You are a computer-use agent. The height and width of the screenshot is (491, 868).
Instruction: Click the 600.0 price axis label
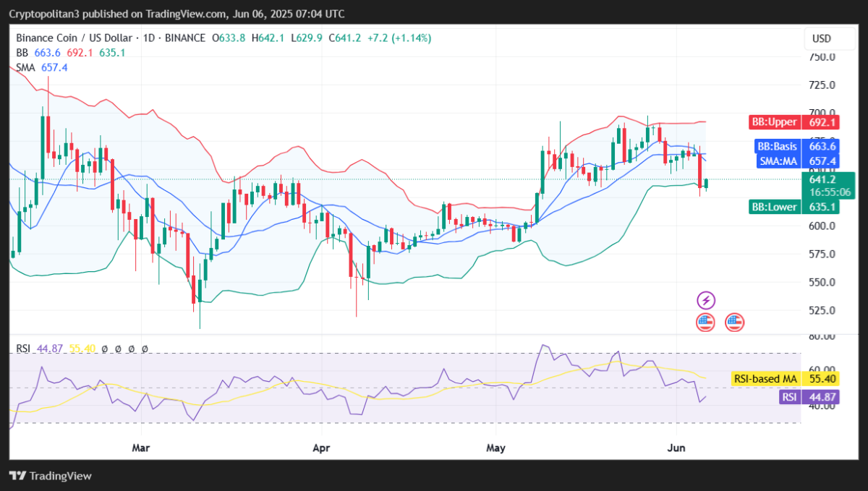tap(822, 226)
